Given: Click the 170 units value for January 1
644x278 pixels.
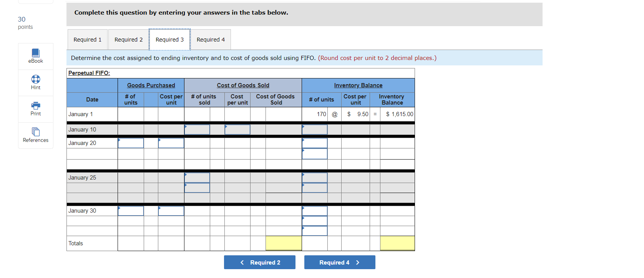Looking at the screenshot, I should [x=321, y=114].
